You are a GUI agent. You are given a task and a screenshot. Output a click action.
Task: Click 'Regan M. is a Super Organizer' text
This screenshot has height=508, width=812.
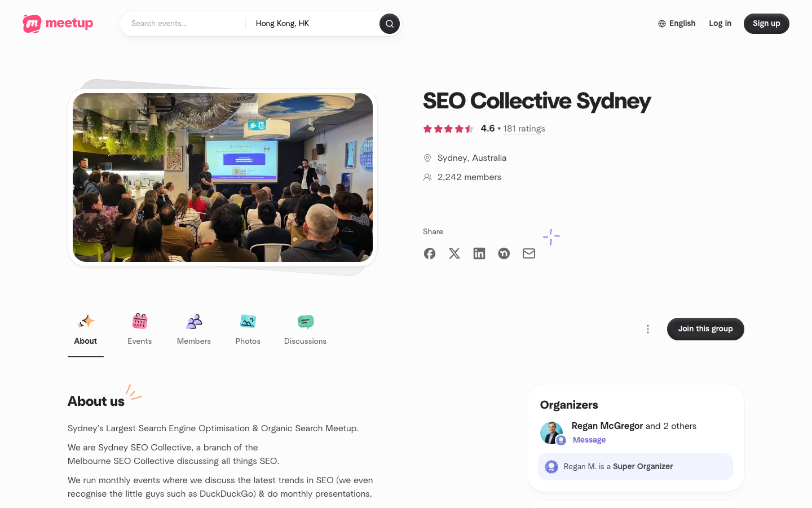(618, 467)
